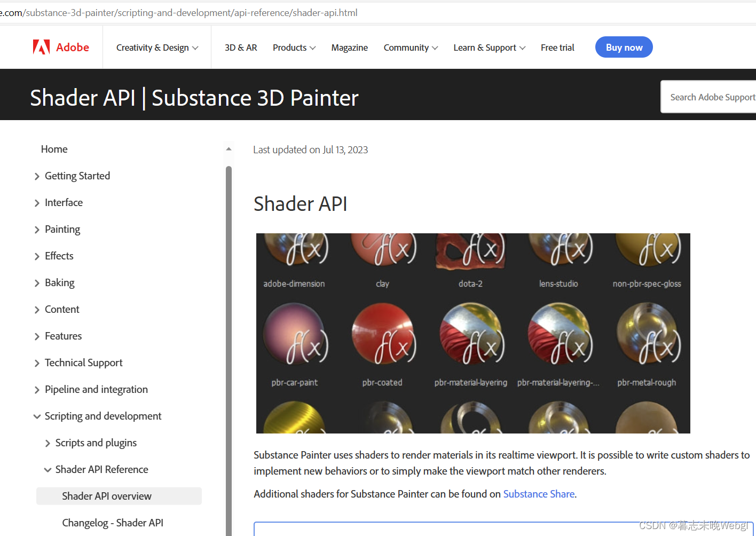Expand the Getting Started chevron
Screen dimensions: 756x536
point(37,176)
